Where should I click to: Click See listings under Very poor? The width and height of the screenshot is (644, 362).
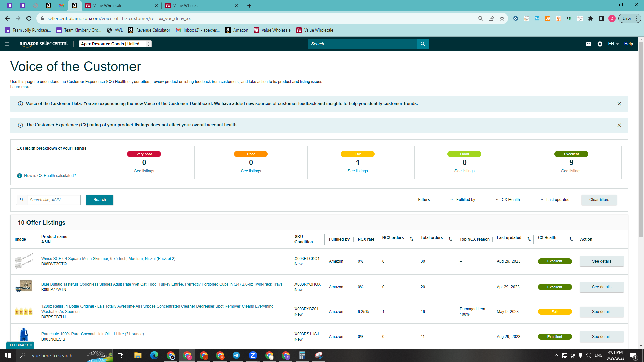coord(144,171)
